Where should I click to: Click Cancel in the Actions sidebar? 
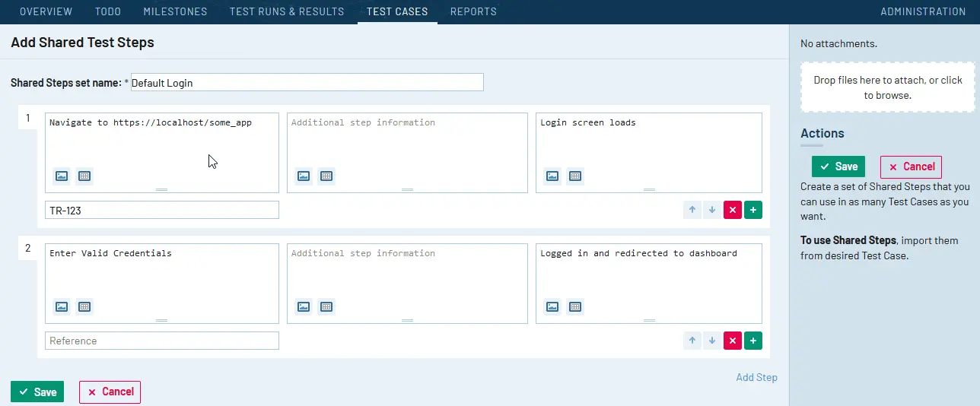912,167
